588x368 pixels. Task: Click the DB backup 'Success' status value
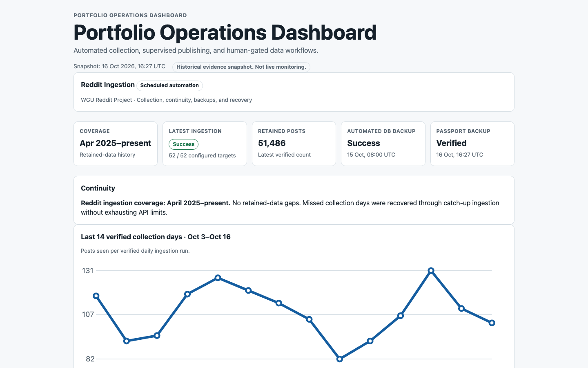tap(363, 143)
